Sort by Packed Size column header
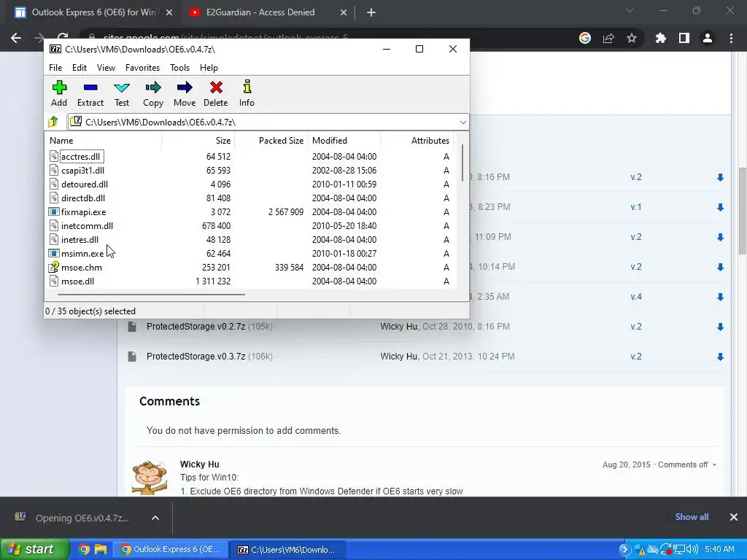The width and height of the screenshot is (747, 560). [x=271, y=141]
